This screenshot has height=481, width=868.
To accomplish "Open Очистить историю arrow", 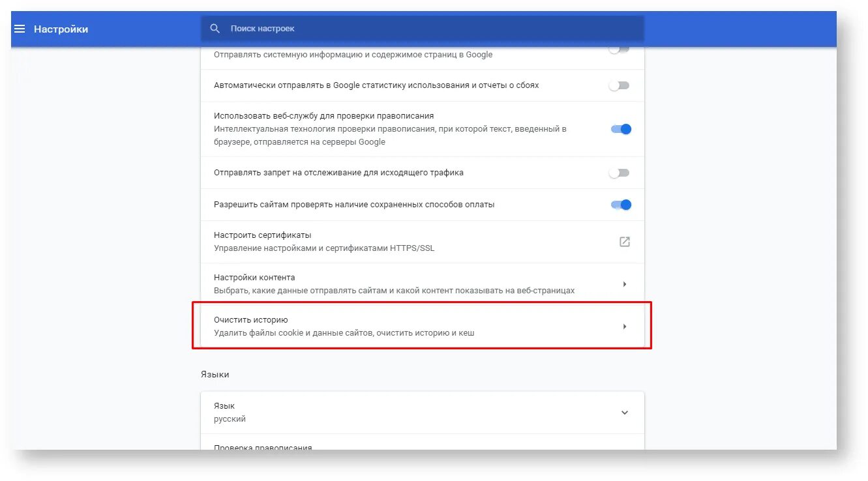I will 624,327.
